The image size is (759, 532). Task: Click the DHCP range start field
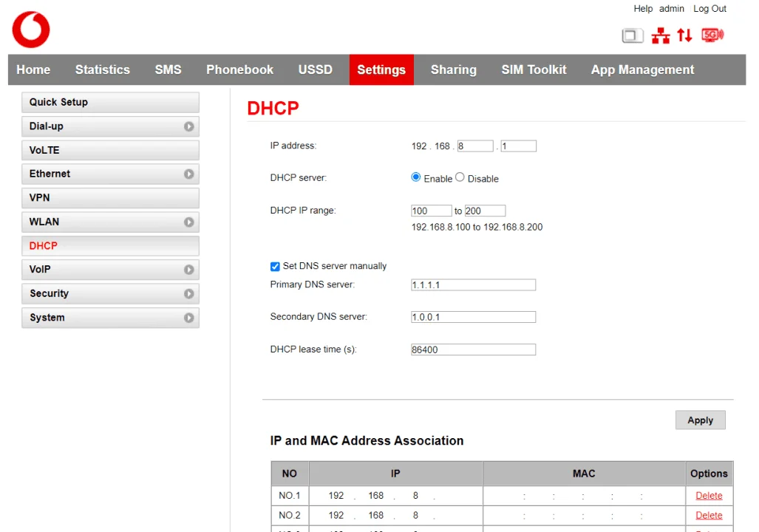point(432,211)
